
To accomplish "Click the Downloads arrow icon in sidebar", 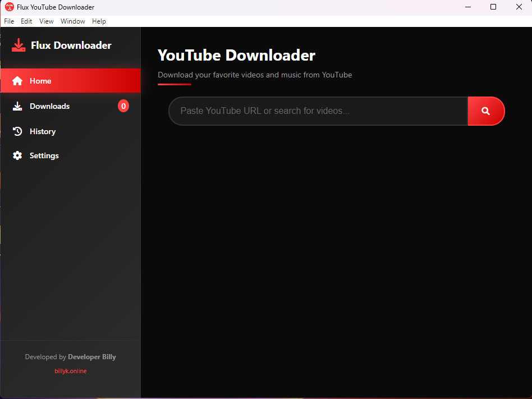I will click(x=17, y=106).
